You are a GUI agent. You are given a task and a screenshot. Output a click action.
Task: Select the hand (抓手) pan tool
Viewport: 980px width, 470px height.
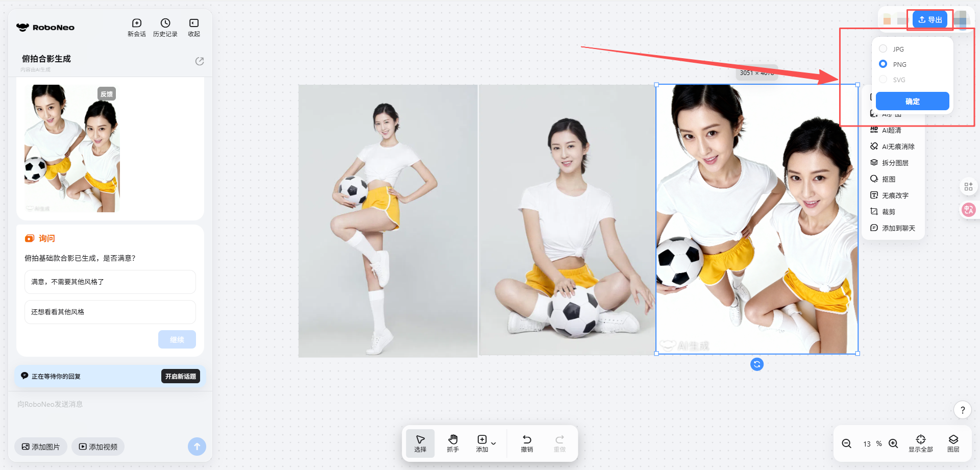click(453, 443)
